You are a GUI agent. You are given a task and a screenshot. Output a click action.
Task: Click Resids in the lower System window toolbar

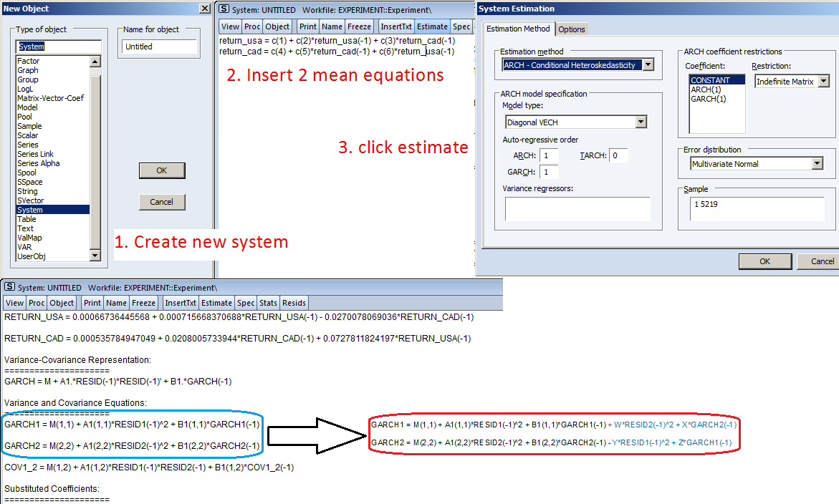coord(294,303)
